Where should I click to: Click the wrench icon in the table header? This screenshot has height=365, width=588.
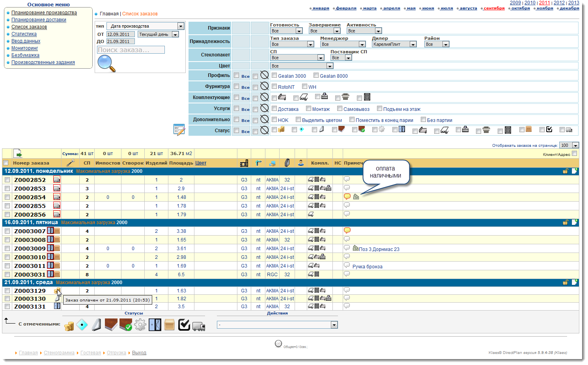coord(71,163)
